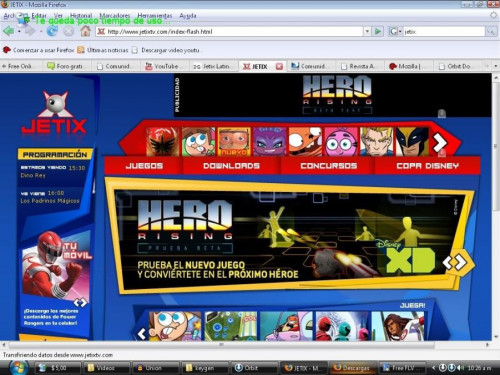Open the JUEGOS section
The width and height of the screenshot is (500, 375).
(x=144, y=166)
